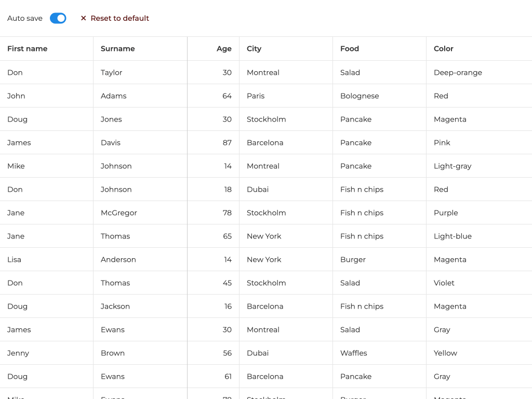Viewport: 532px width, 399px height.
Task: Select the McGregor surname cell
Action: point(119,213)
